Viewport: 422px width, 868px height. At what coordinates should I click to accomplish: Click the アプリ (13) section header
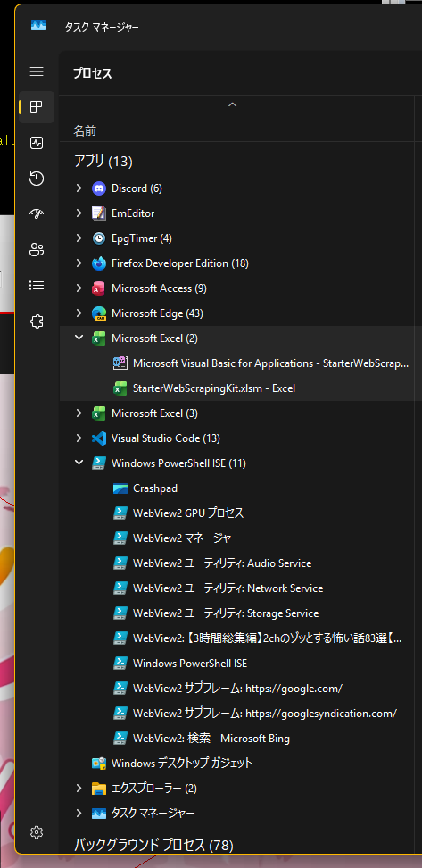103,162
